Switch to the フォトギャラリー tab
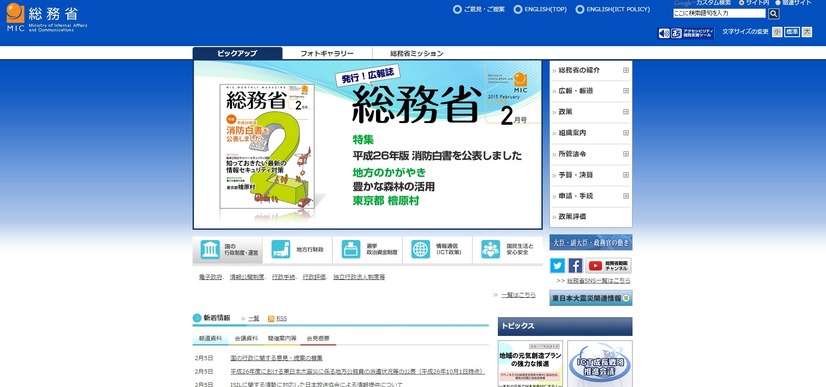This screenshot has height=387, width=826. click(x=327, y=53)
